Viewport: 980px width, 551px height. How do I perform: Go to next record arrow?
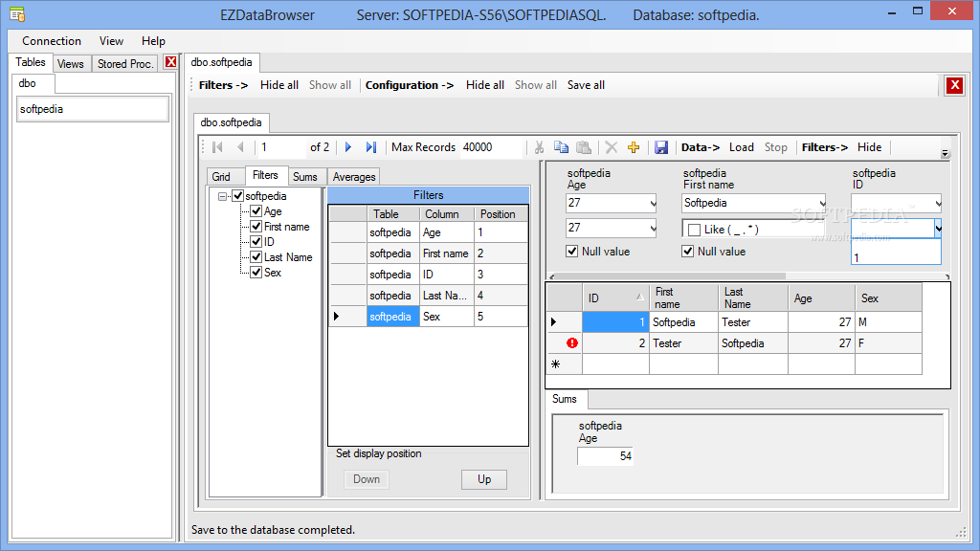348,147
